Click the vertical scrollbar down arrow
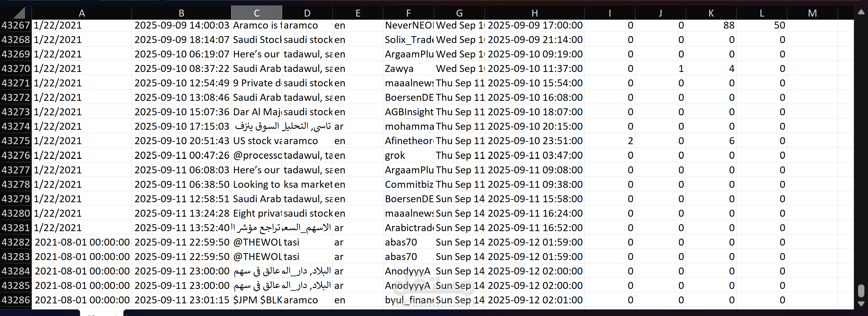The width and height of the screenshot is (868, 316). click(x=861, y=304)
